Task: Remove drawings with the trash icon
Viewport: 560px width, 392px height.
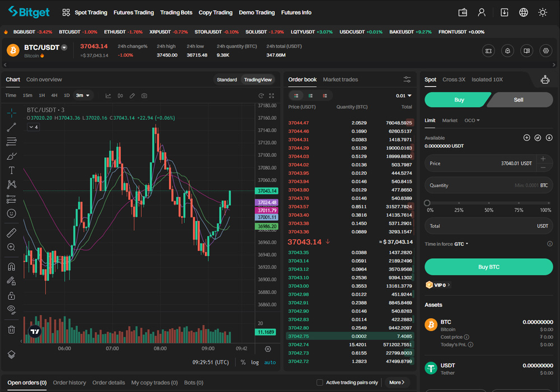Action: pyautogui.click(x=11, y=329)
